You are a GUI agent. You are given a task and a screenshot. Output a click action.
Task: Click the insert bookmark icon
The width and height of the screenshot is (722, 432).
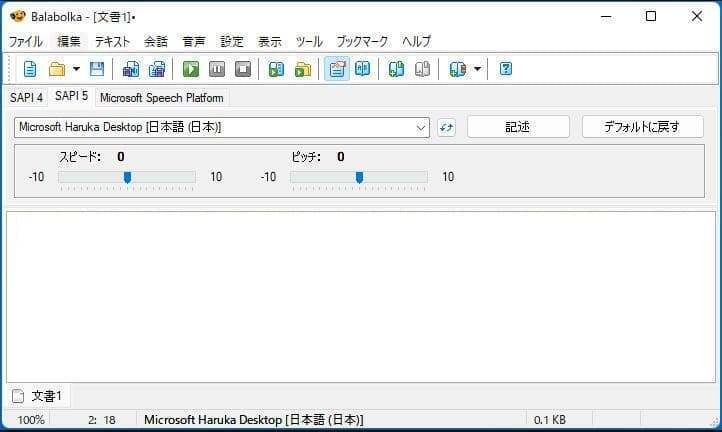(x=396, y=69)
